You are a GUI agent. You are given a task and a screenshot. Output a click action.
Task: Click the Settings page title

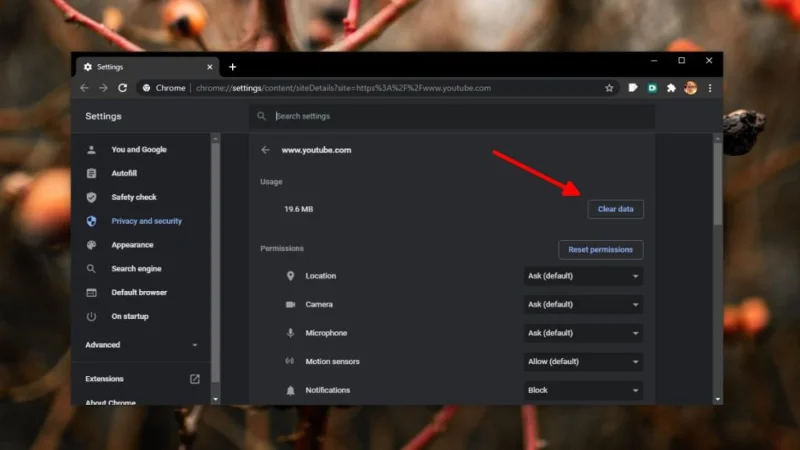pos(103,116)
